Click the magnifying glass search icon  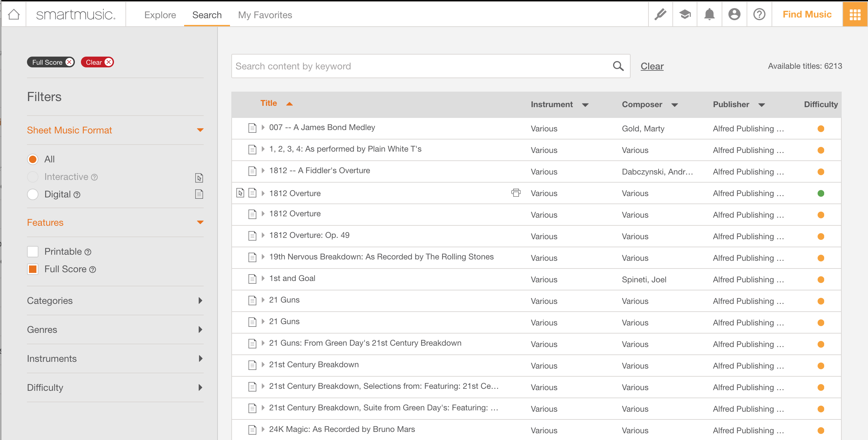618,66
